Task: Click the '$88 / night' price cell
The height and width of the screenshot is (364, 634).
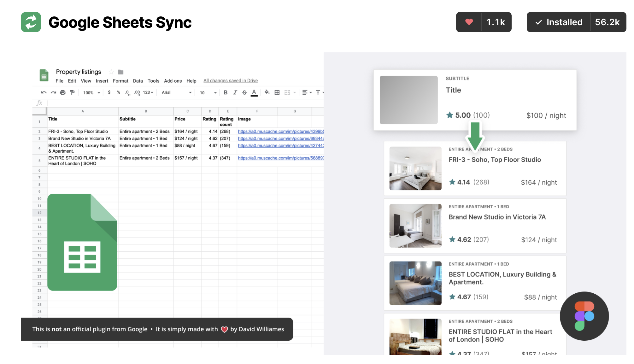Action: pyautogui.click(x=187, y=148)
